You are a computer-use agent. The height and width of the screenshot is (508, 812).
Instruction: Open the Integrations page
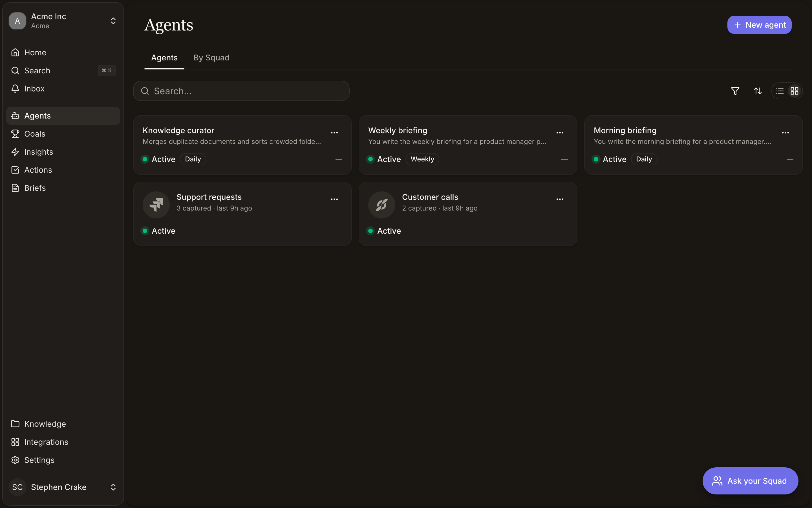point(63,442)
